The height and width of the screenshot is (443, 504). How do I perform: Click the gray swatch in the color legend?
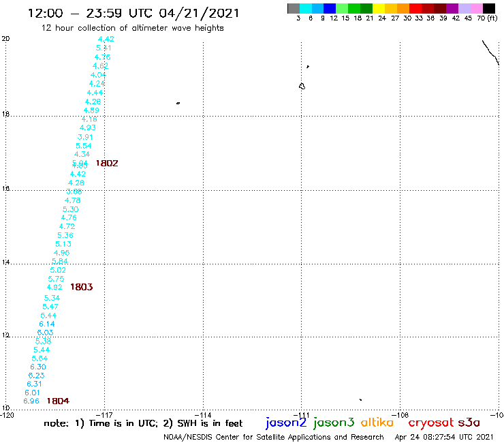294,8
